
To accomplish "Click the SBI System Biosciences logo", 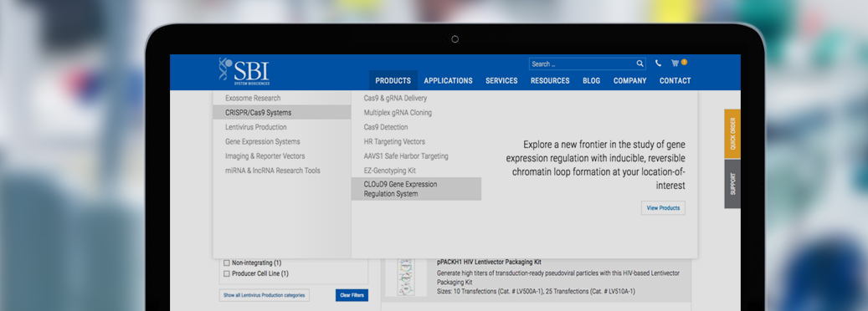I will tap(244, 71).
